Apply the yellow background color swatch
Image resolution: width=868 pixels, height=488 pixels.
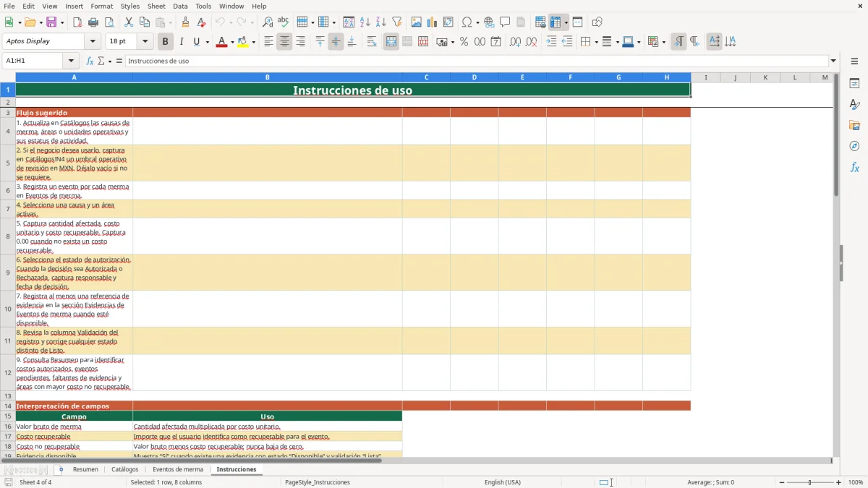click(243, 42)
